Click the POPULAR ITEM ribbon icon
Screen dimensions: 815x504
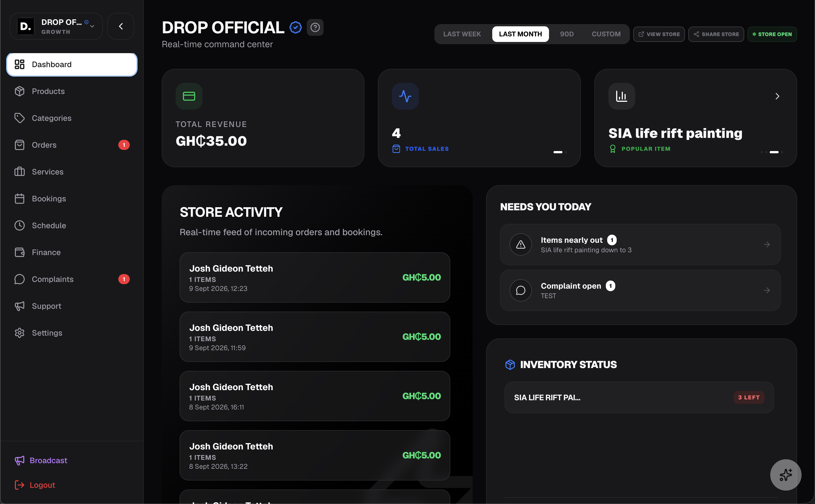[x=613, y=149]
